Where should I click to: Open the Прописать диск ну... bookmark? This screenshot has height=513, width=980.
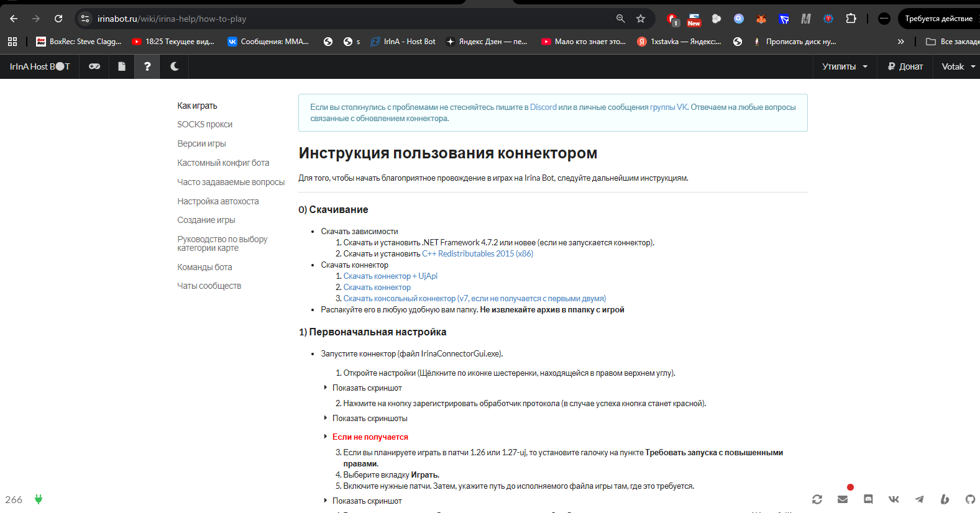click(x=794, y=42)
